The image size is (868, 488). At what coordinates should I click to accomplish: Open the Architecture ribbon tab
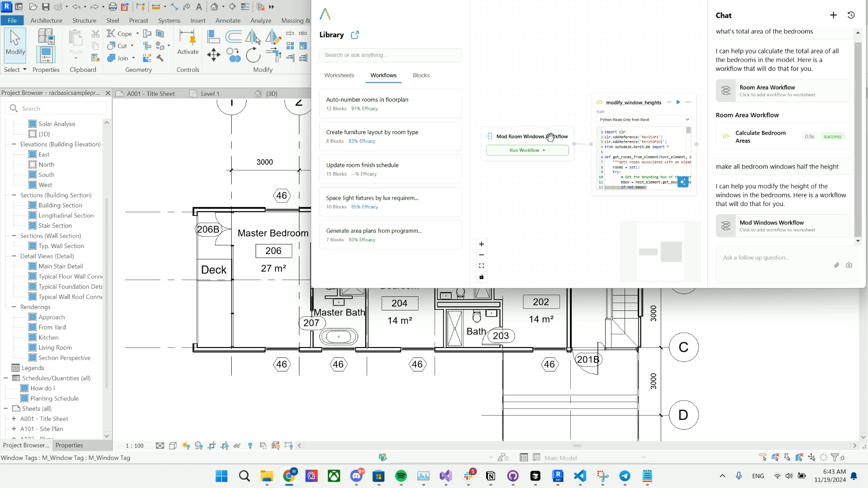(46, 20)
